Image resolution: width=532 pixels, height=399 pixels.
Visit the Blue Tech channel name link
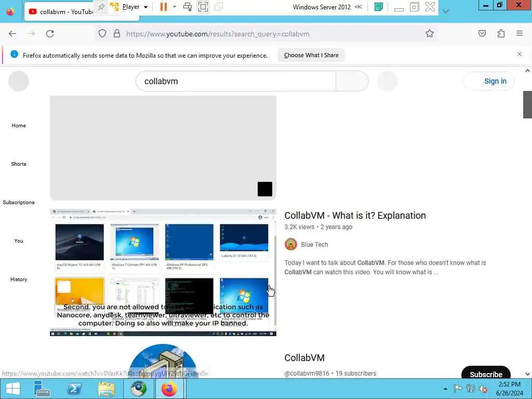[x=314, y=244]
